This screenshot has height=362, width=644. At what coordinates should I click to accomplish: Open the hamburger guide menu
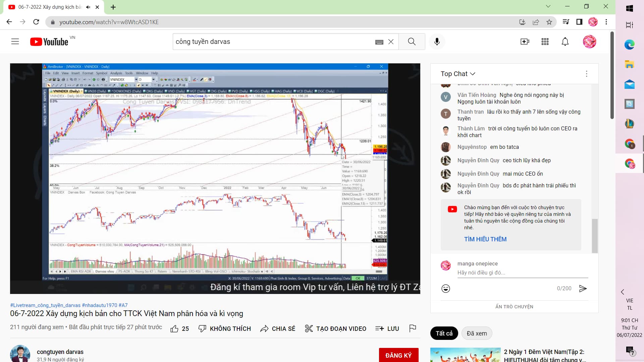(x=15, y=42)
